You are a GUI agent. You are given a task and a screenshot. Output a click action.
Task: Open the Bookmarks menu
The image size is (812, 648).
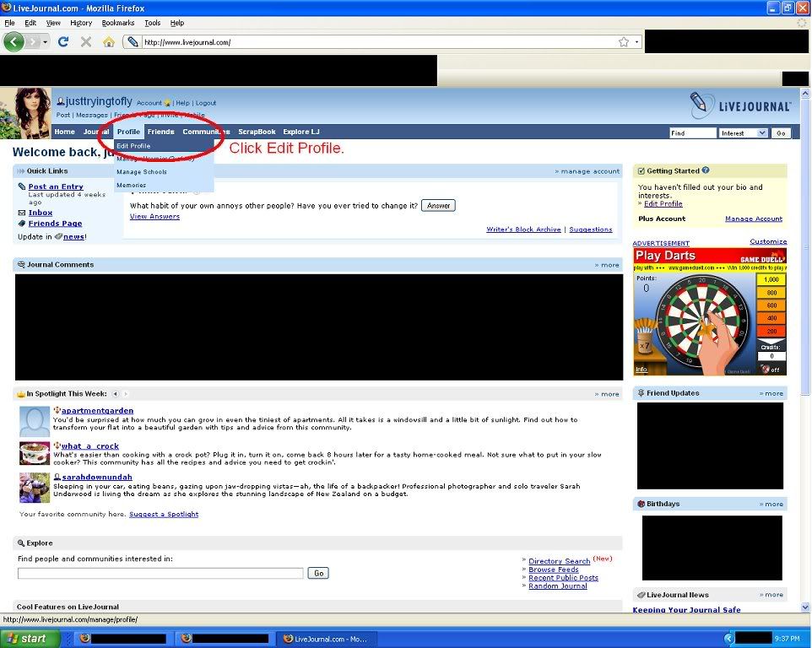[x=118, y=23]
